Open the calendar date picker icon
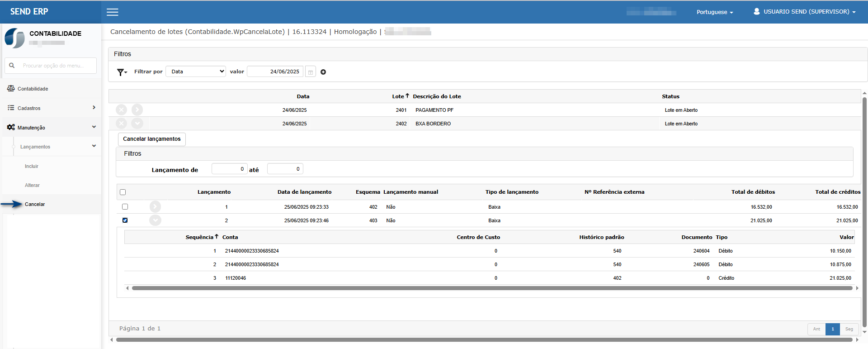868x349 pixels. pos(311,72)
